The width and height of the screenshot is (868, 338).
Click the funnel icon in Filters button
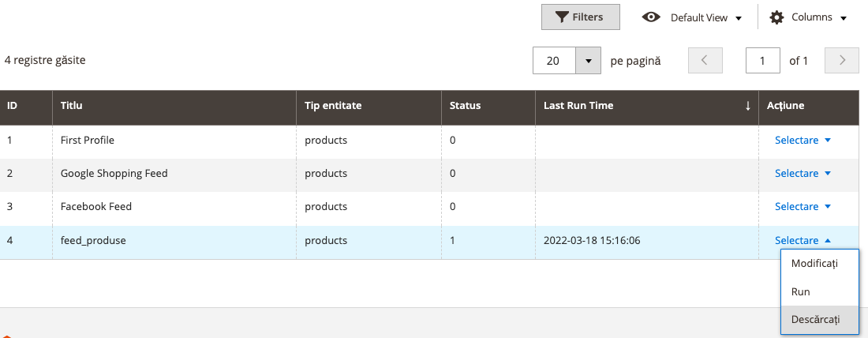(562, 17)
